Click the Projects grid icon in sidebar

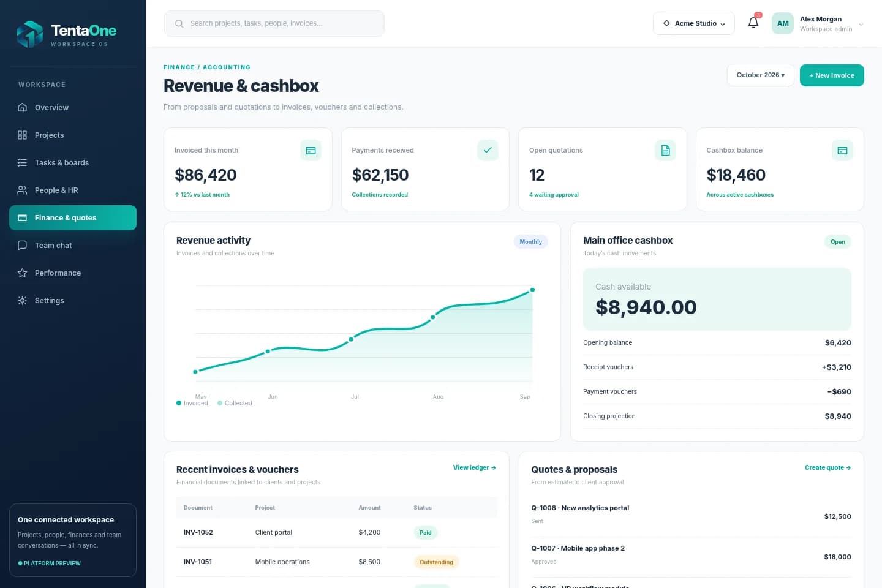point(23,135)
